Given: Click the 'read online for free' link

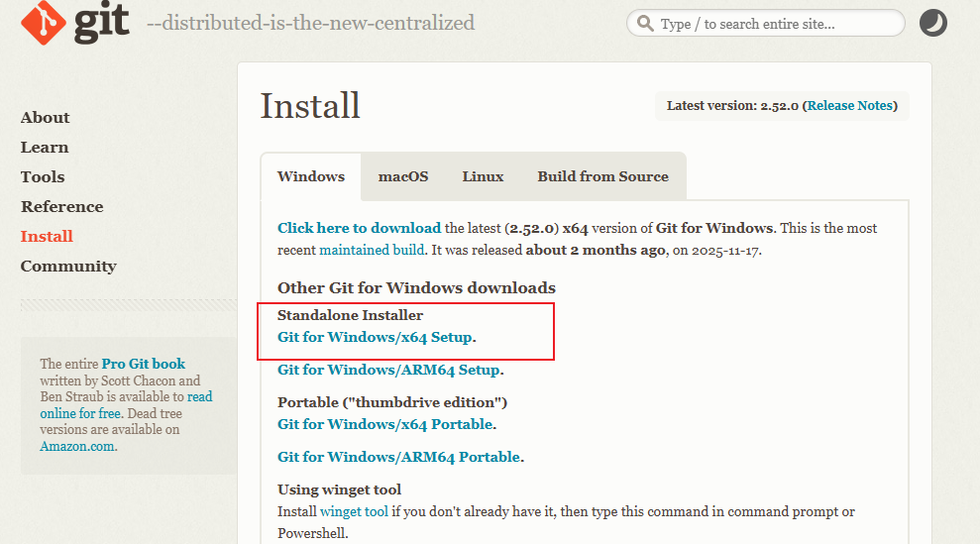Looking at the screenshot, I should [x=126, y=405].
